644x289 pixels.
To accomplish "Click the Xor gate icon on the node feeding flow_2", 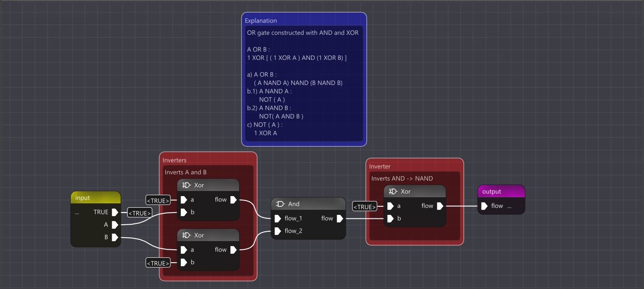I will tap(186, 235).
